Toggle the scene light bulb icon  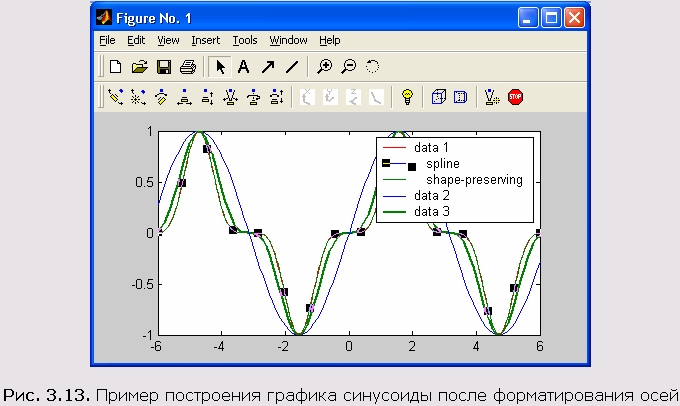pos(407,97)
